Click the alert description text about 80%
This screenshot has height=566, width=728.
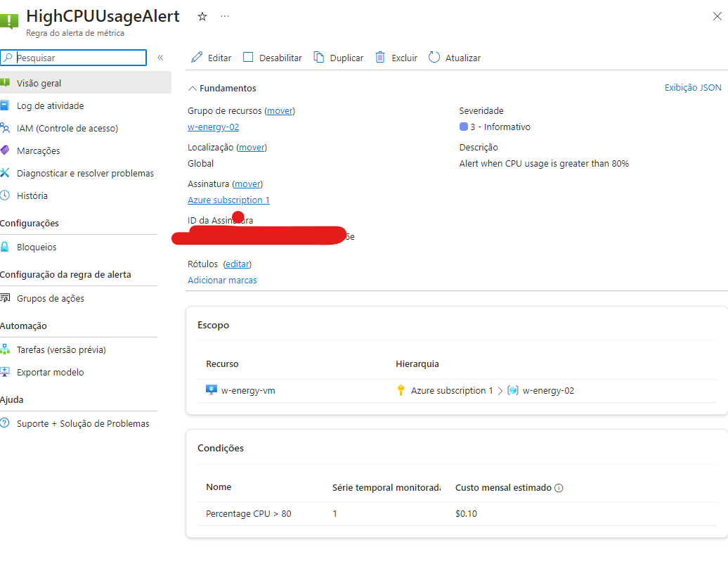pyautogui.click(x=544, y=164)
